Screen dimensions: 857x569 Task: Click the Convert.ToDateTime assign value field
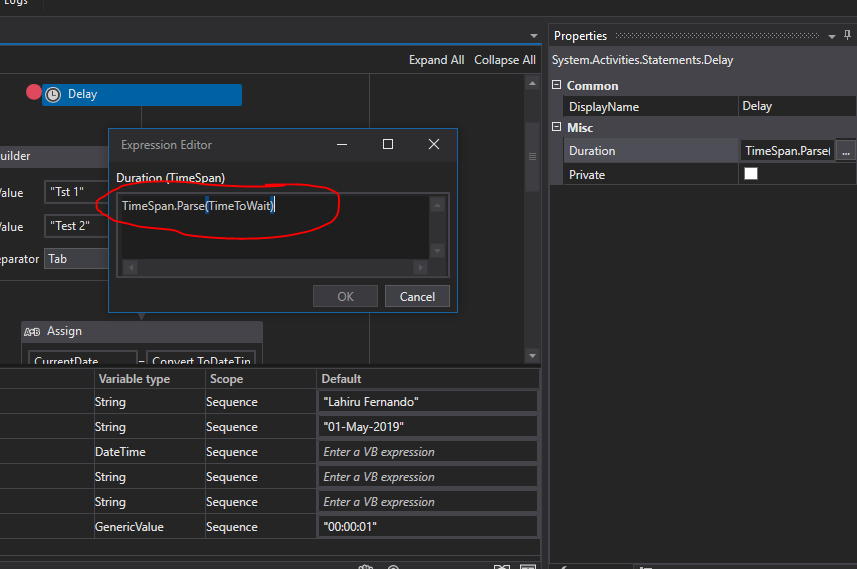coord(201,357)
